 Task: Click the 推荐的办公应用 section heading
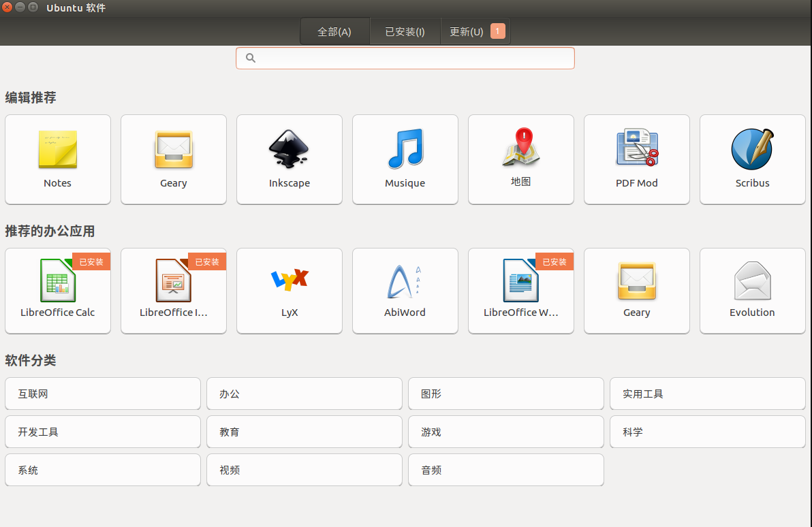(x=50, y=231)
